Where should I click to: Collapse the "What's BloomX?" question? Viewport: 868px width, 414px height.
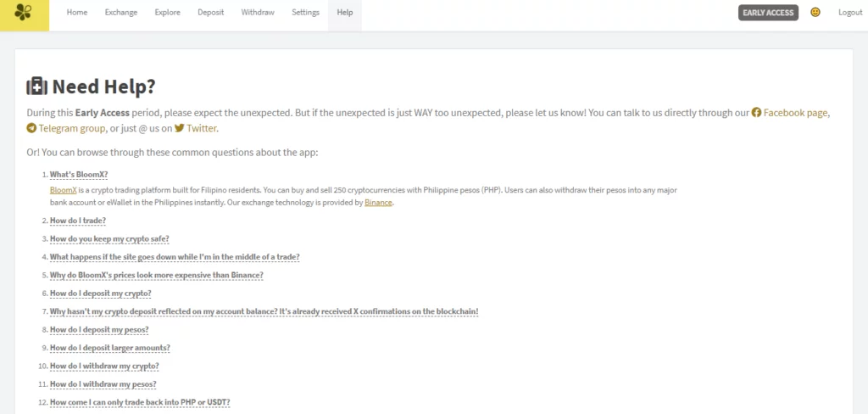79,175
